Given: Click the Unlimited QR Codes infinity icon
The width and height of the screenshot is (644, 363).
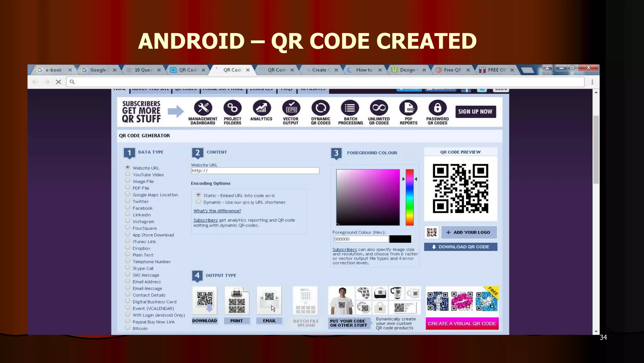Looking at the screenshot, I should (379, 108).
